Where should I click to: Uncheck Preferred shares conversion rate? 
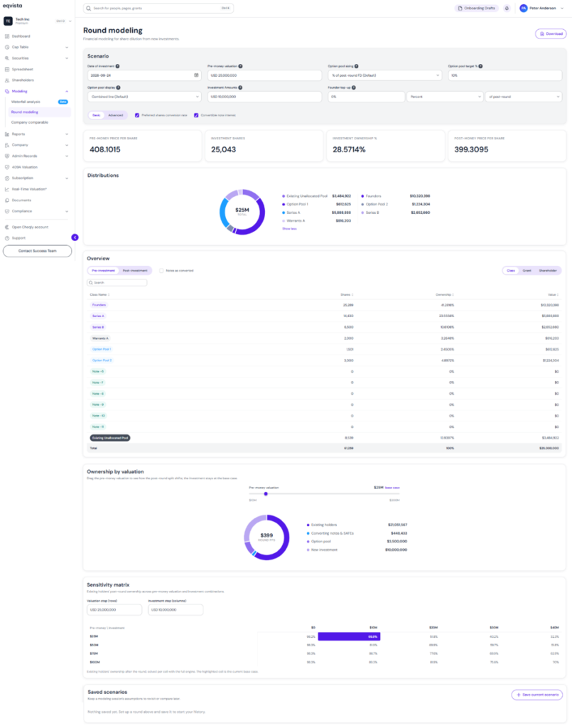pyautogui.click(x=137, y=115)
